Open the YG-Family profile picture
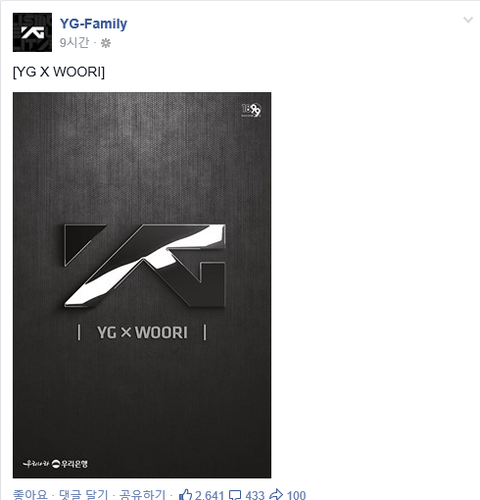The image size is (480, 500). (x=32, y=32)
